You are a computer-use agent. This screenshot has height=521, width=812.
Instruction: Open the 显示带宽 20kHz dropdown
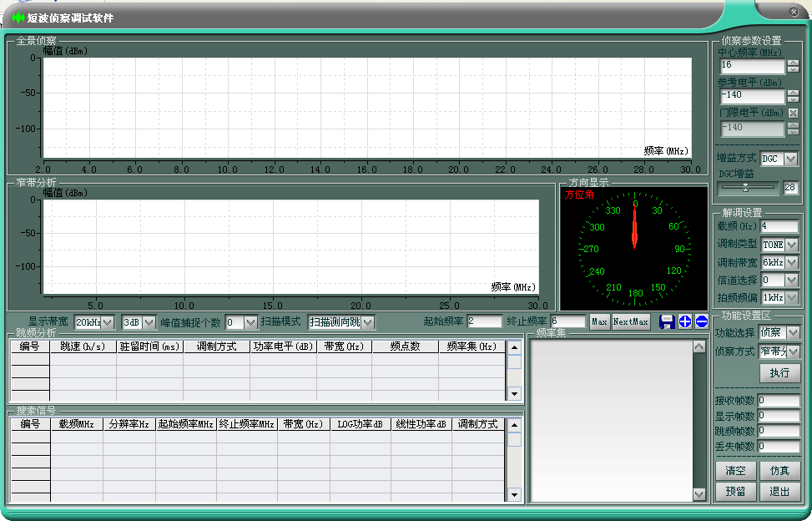click(x=108, y=322)
